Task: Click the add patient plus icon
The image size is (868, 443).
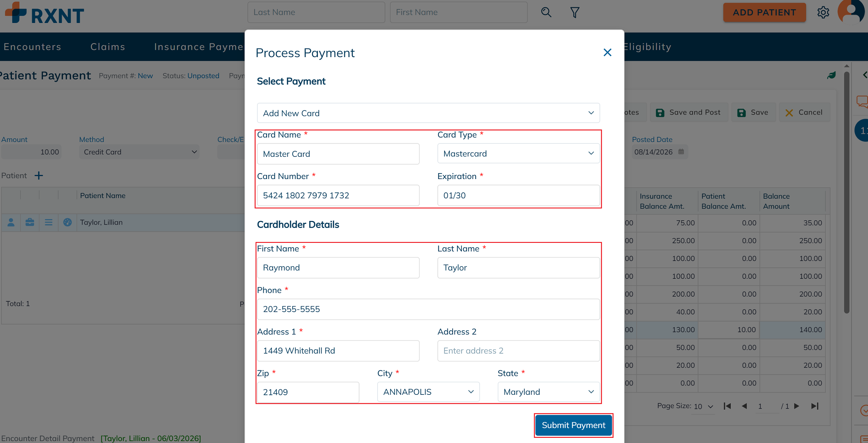Action: [39, 175]
